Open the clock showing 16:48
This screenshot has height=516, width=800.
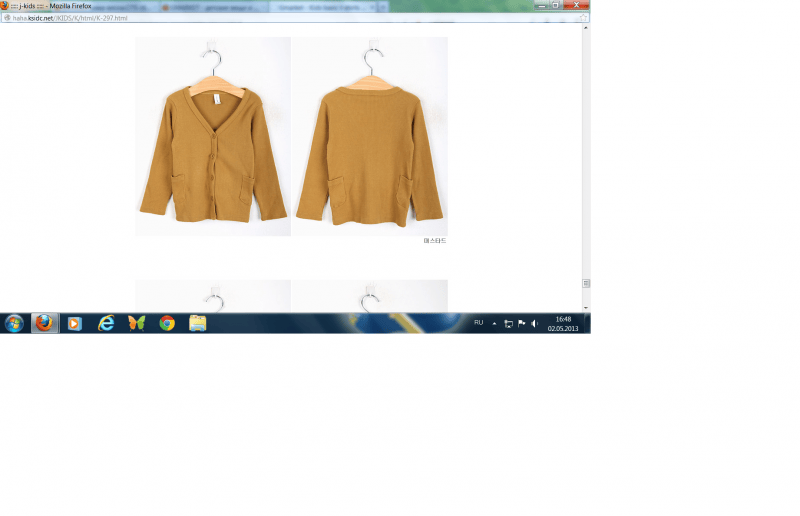pos(563,324)
